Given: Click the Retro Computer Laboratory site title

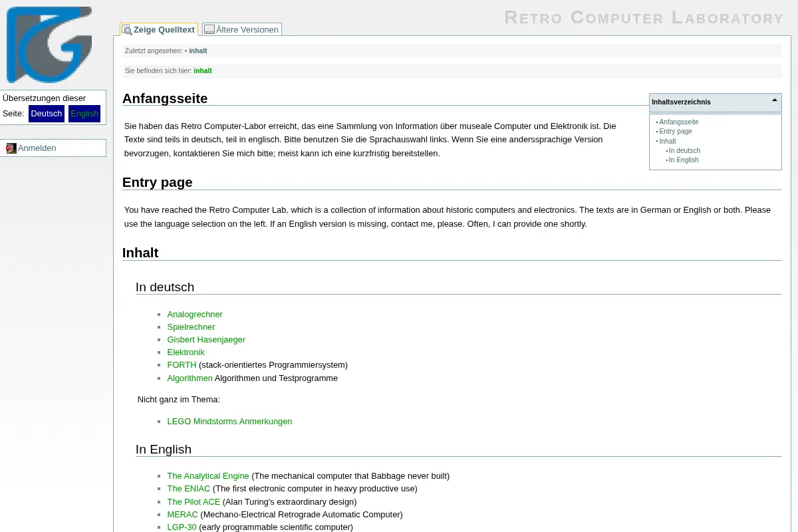Looking at the screenshot, I should pos(644,17).
